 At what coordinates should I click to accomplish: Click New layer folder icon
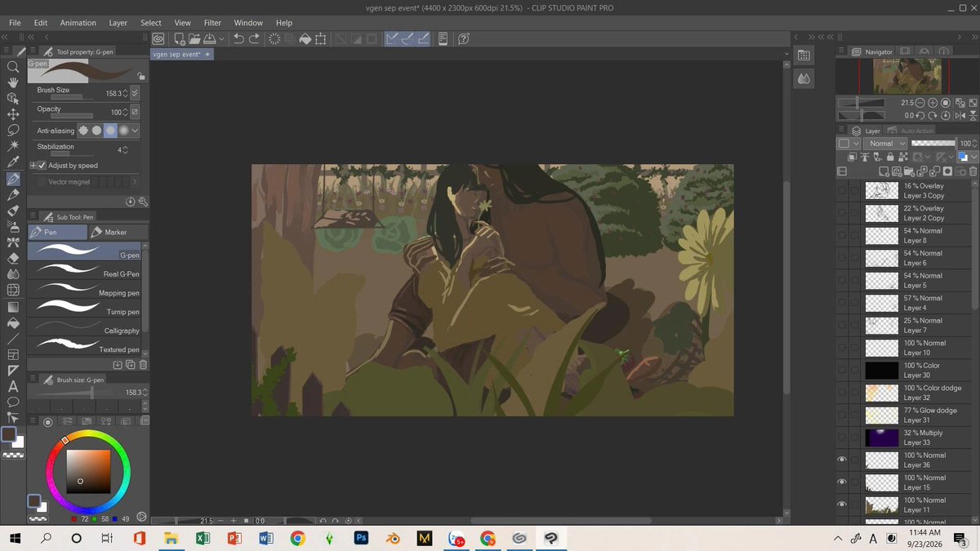coord(910,171)
